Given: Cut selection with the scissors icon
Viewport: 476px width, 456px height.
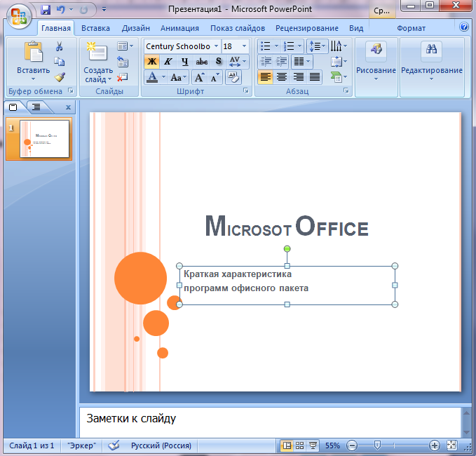Looking at the screenshot, I should 59,46.
